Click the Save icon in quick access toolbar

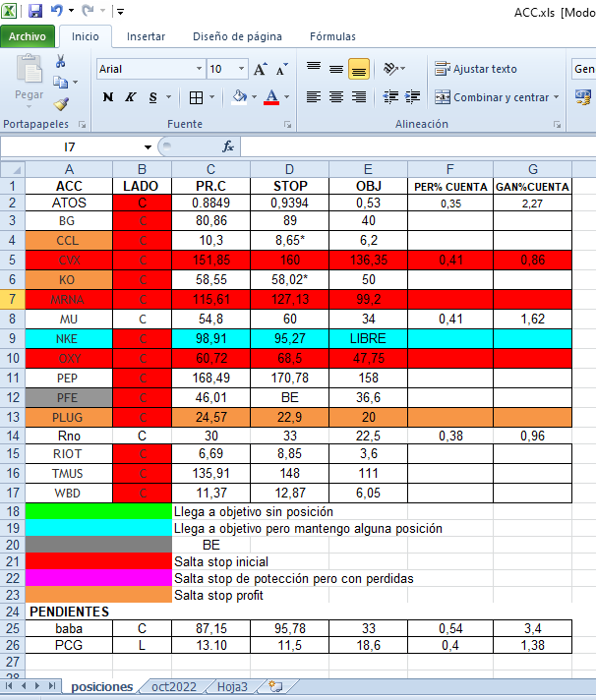pyautogui.click(x=35, y=11)
